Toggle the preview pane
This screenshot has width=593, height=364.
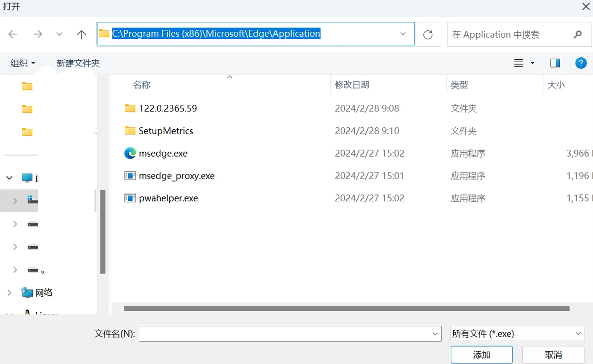coord(555,63)
